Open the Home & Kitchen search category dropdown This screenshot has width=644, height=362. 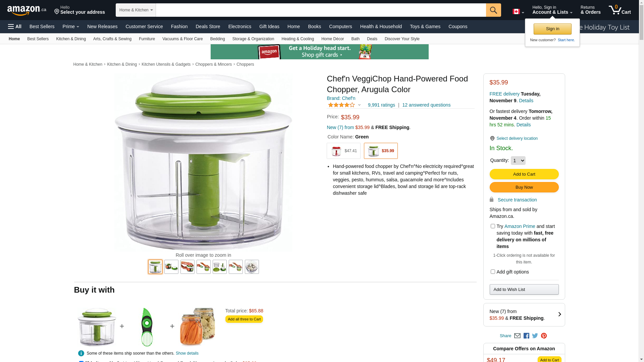point(136,10)
